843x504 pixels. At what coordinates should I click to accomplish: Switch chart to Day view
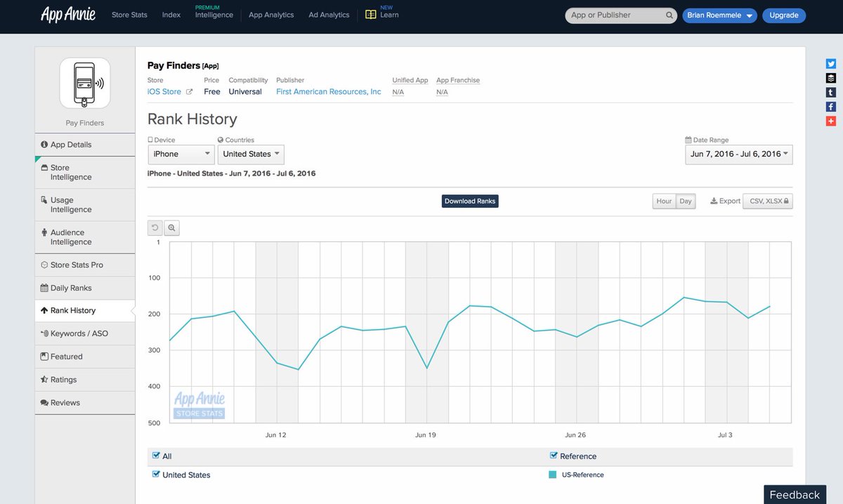(x=686, y=201)
